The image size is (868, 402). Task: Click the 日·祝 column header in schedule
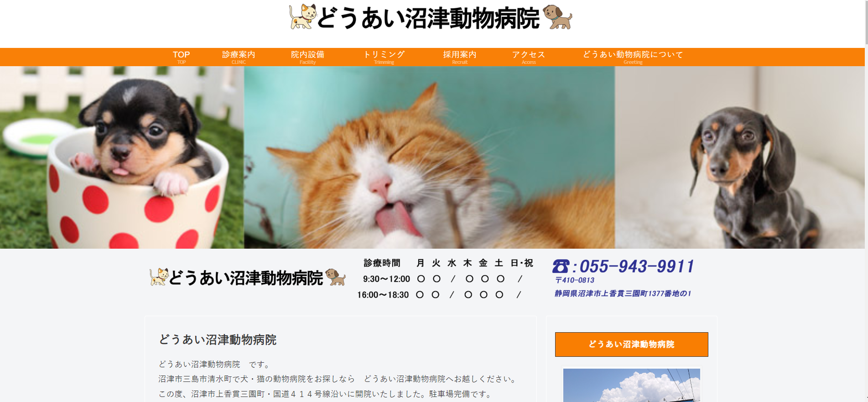click(x=522, y=263)
